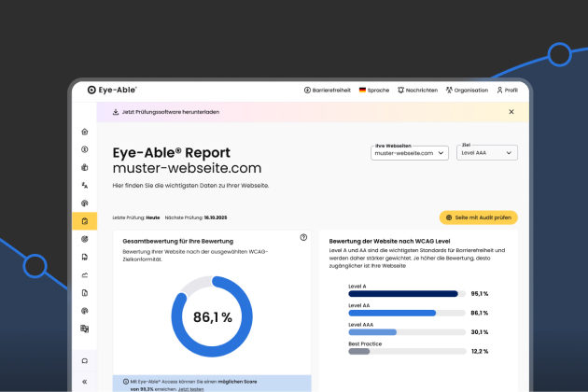Open the Profil menu
This screenshot has width=588, height=392.
tap(507, 90)
